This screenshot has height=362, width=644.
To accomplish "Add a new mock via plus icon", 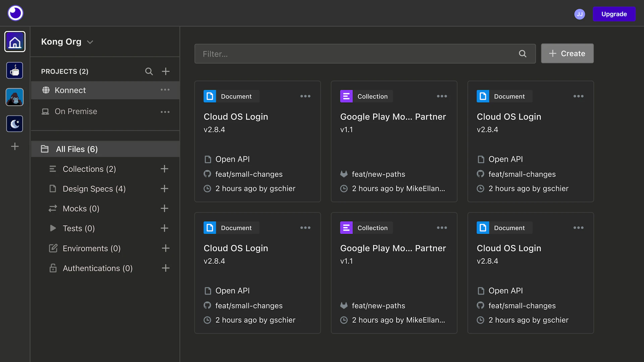I will (164, 208).
